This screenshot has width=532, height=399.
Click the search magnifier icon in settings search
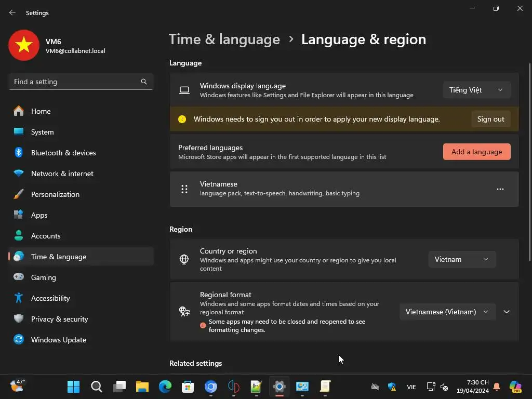coord(144,82)
